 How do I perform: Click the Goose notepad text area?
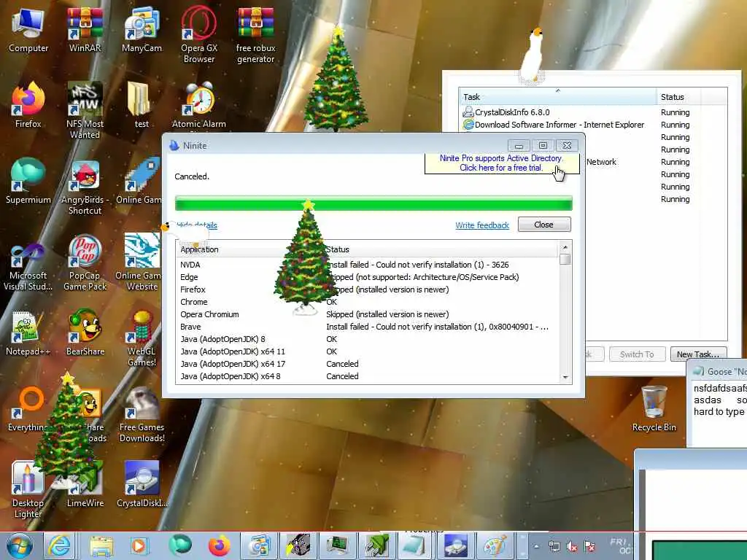[719, 413]
